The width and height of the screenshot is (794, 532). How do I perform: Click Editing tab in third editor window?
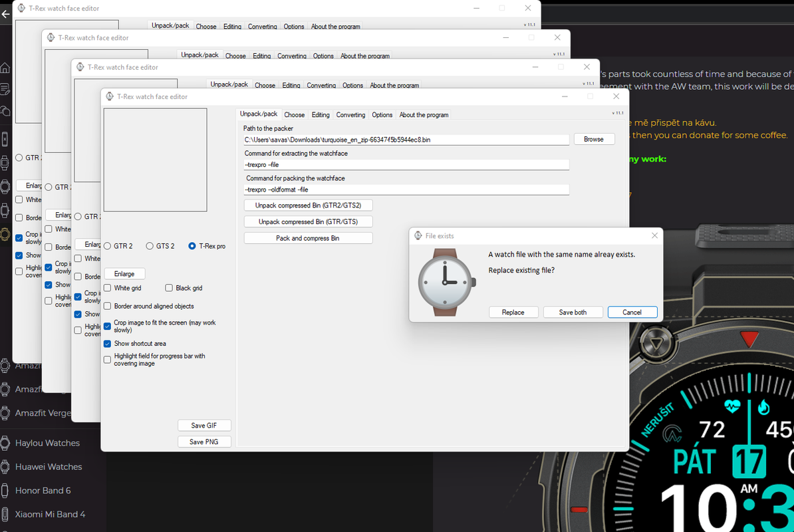click(x=291, y=85)
